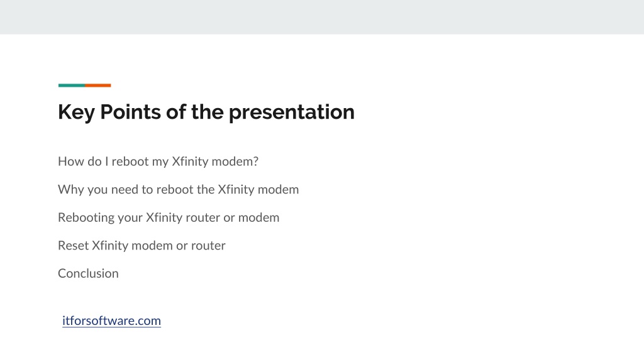This screenshot has width=644, height=362.
Task: Click the word "Points" in the heading
Action: 130,112
